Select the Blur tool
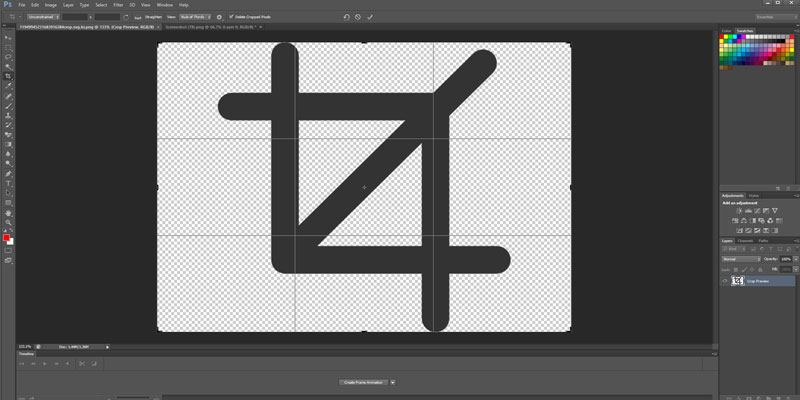 (8, 155)
